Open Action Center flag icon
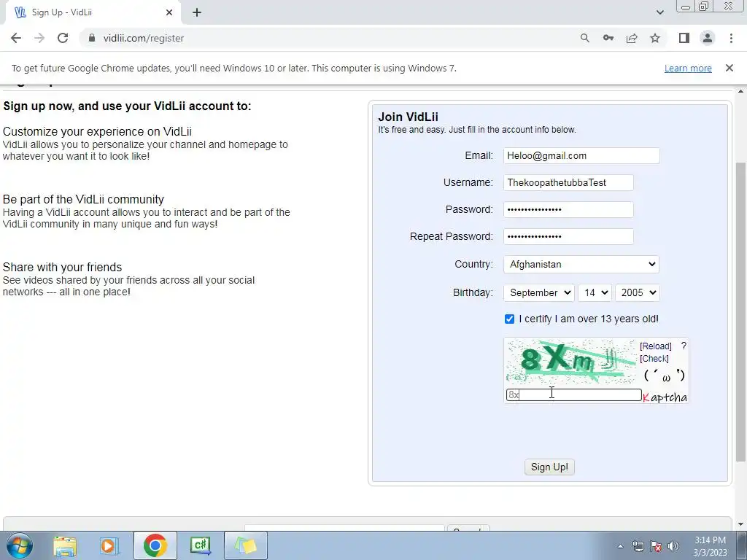Image resolution: width=747 pixels, height=560 pixels. [656, 546]
